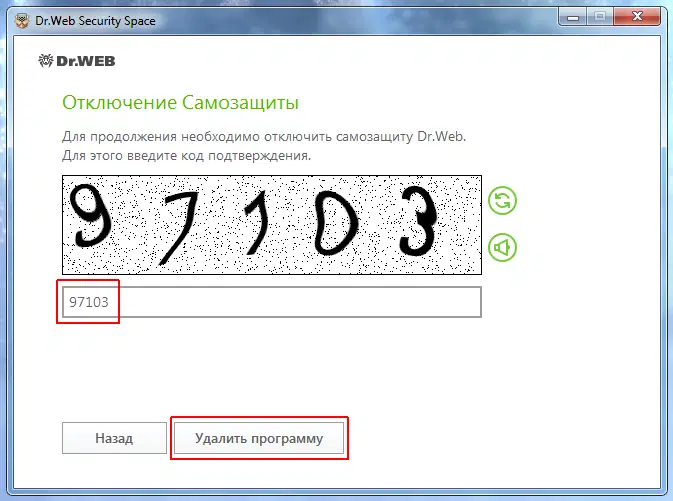
Task: Click the captcha image with digits
Action: (x=272, y=225)
